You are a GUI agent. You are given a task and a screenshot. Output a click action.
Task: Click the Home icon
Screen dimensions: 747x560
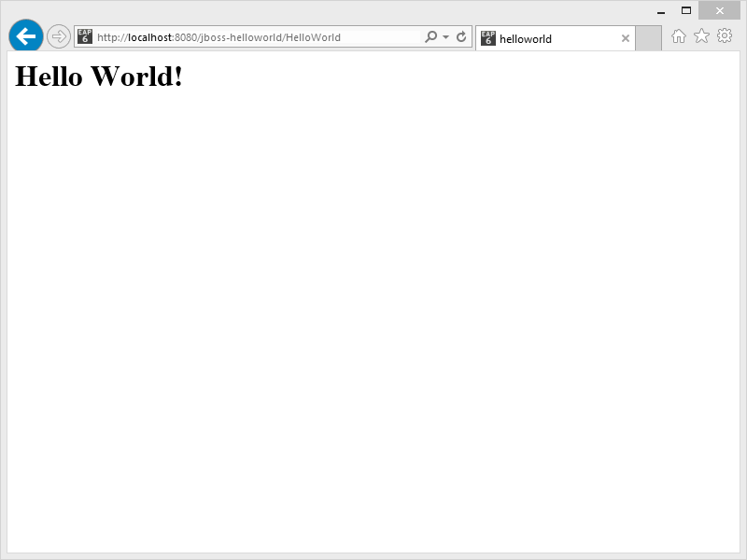click(679, 36)
